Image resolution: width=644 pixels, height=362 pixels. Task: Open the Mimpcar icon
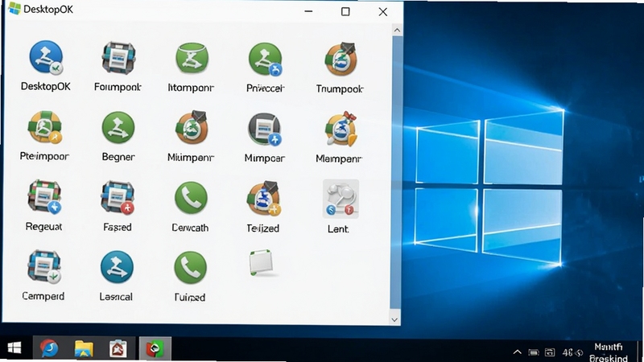pyautogui.click(x=265, y=130)
